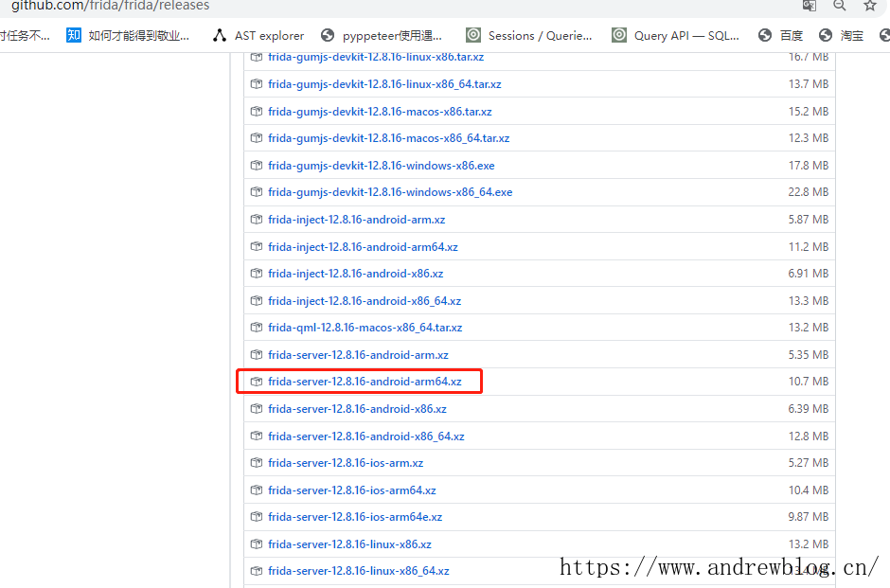Click the translate page icon in address bar
Viewport: 890px width, 588px height.
coord(809,6)
